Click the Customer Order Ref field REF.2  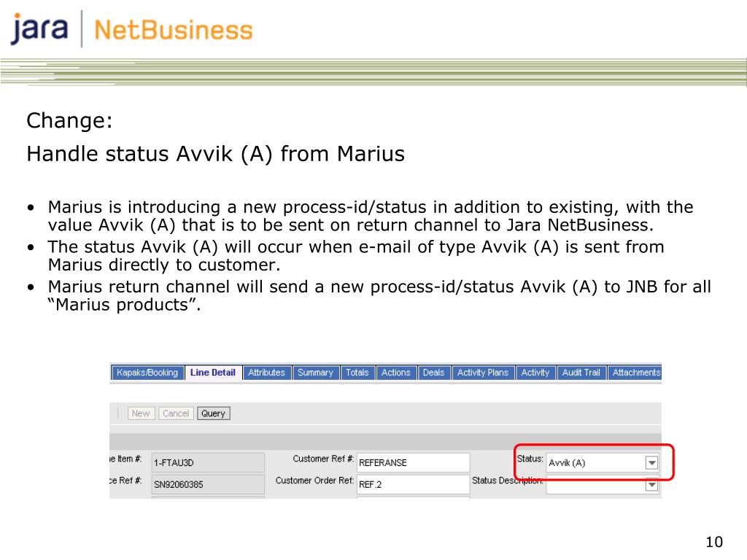[x=413, y=484]
